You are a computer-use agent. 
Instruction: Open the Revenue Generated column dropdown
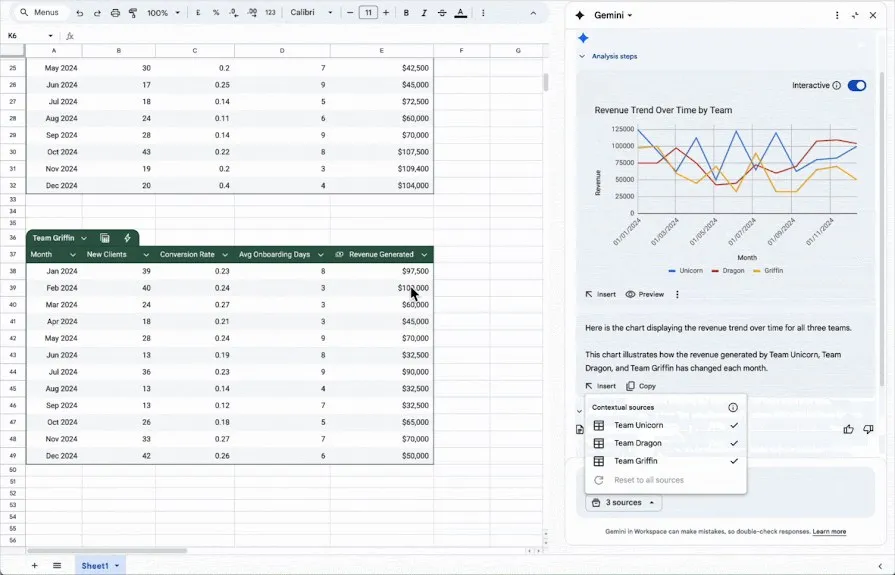coord(424,255)
